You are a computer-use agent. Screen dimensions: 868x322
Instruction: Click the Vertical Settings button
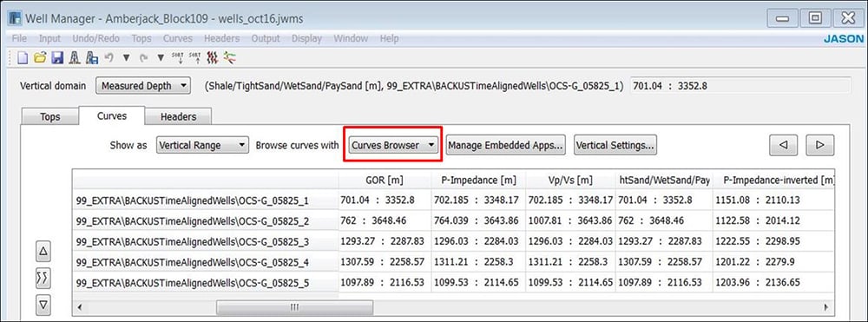615,146
